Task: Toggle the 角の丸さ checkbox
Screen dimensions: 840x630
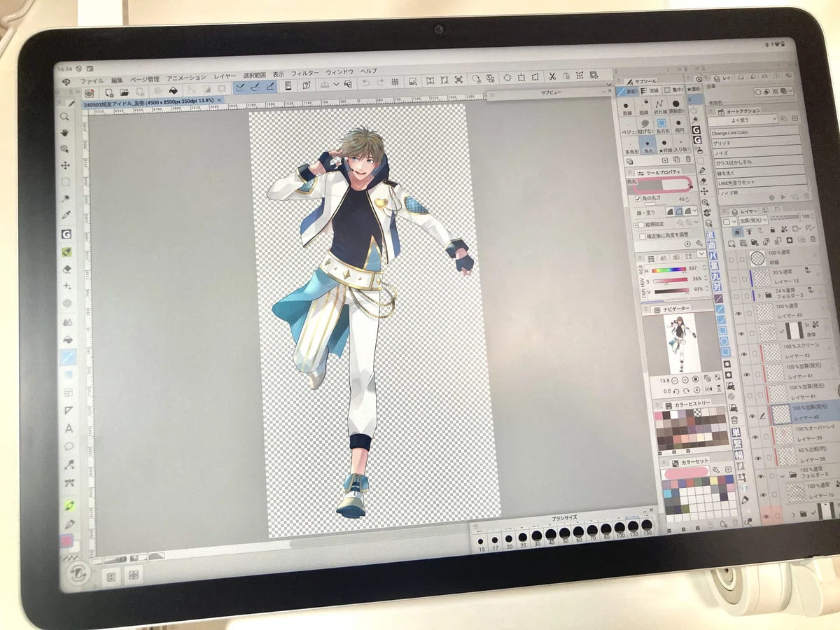Action: click(x=638, y=199)
